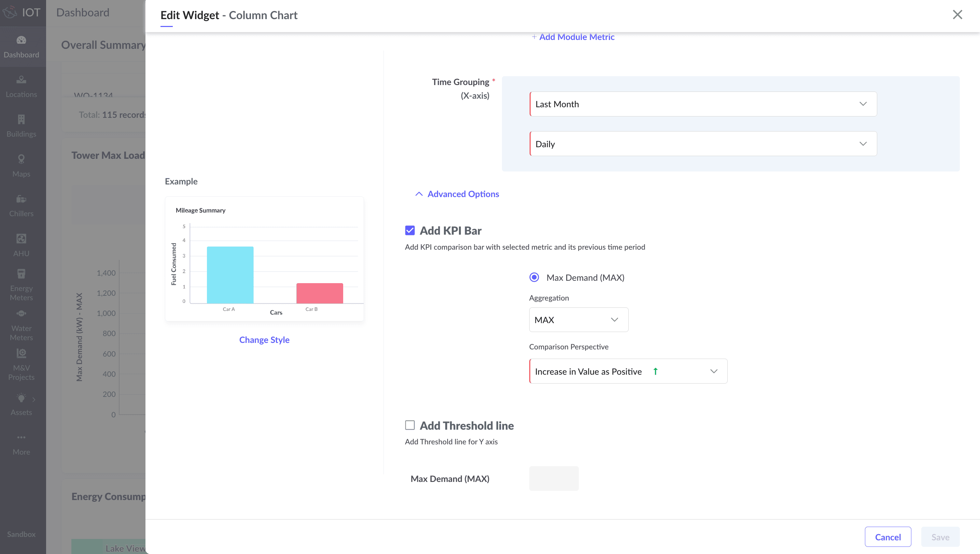Click the Cancel button
This screenshot has width=980, height=554.
pyautogui.click(x=887, y=537)
